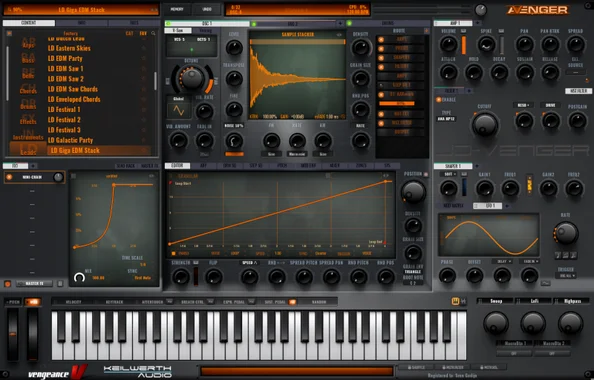Add an FX slot with the plus icon beside FX tab

click(x=33, y=166)
